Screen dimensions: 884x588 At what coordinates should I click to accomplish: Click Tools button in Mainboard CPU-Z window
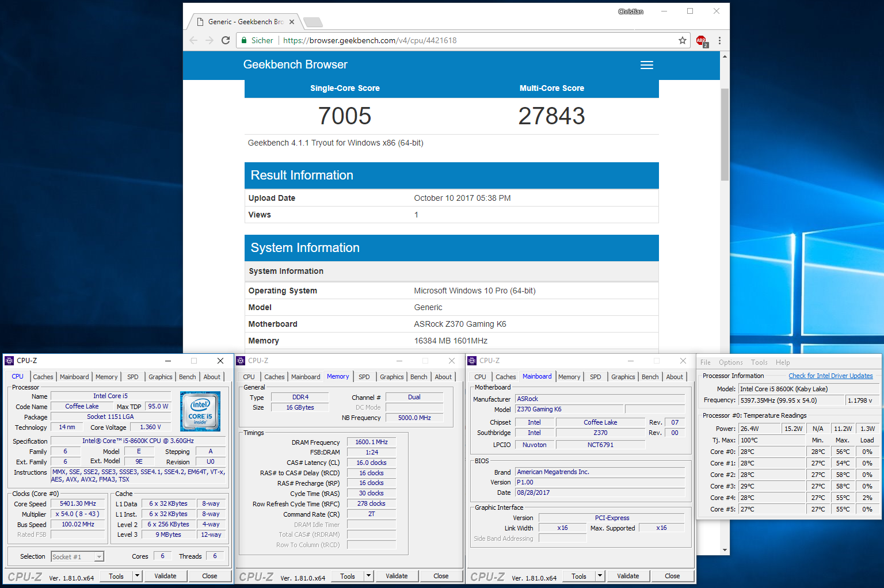(579, 576)
